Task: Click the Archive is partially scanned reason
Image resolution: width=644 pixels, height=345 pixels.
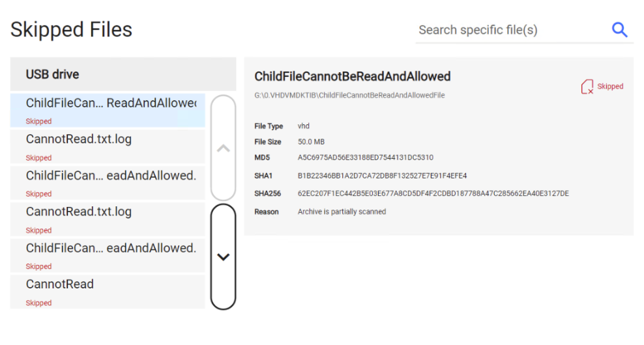Action: click(342, 212)
